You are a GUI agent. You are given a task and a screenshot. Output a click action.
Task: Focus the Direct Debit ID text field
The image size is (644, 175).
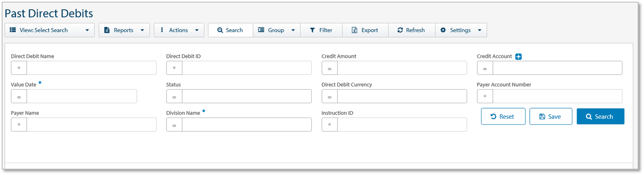coord(246,68)
